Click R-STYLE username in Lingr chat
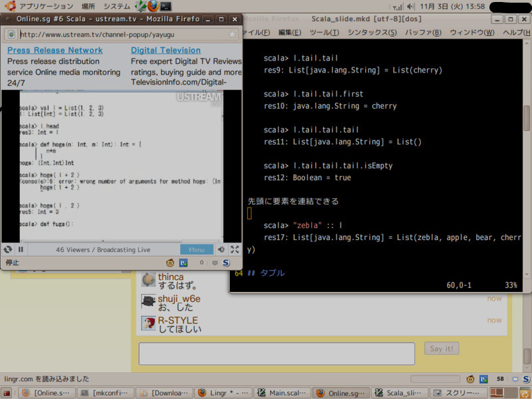 (x=178, y=321)
